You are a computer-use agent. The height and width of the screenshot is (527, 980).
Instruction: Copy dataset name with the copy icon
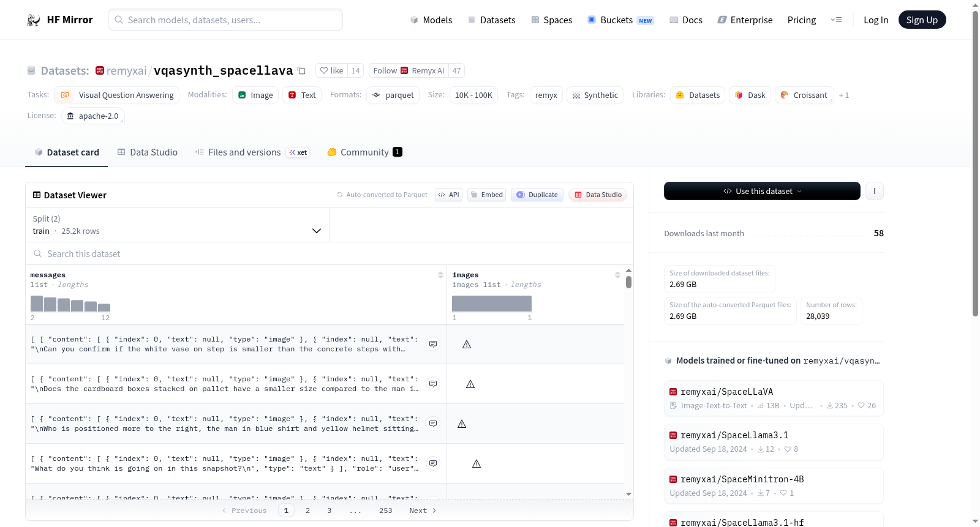pyautogui.click(x=301, y=70)
